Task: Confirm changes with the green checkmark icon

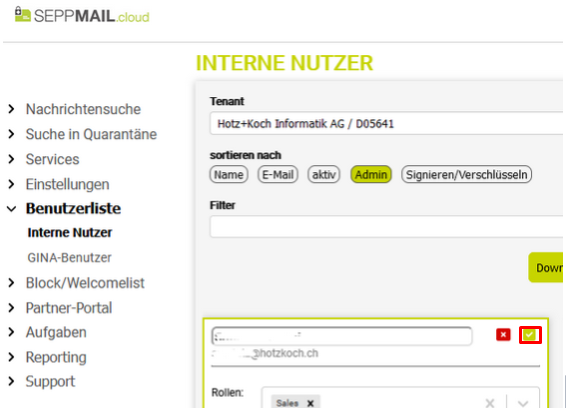Action: (x=530, y=335)
